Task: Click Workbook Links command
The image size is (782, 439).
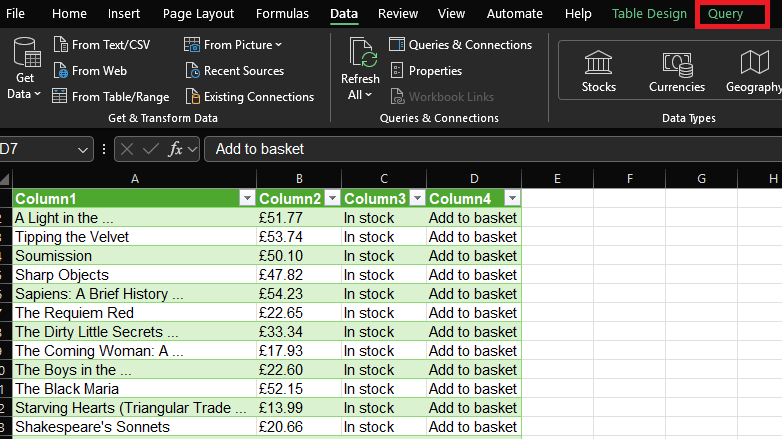Action: coord(442,97)
